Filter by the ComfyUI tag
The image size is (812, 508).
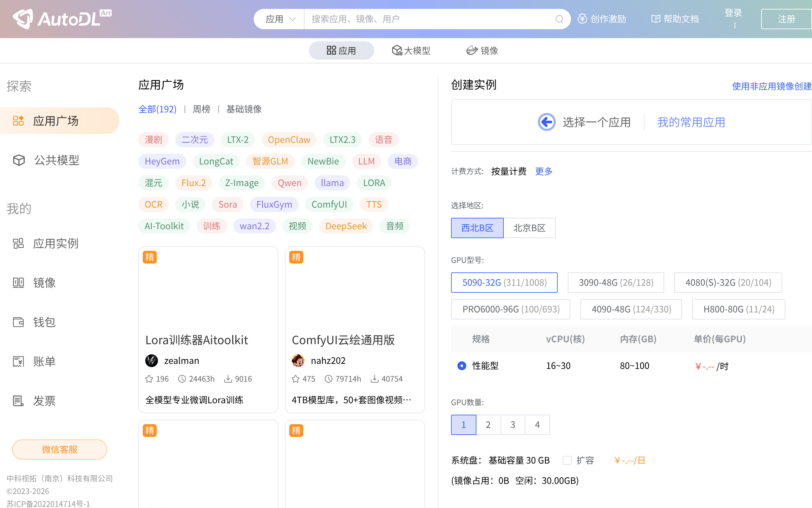pyautogui.click(x=329, y=204)
